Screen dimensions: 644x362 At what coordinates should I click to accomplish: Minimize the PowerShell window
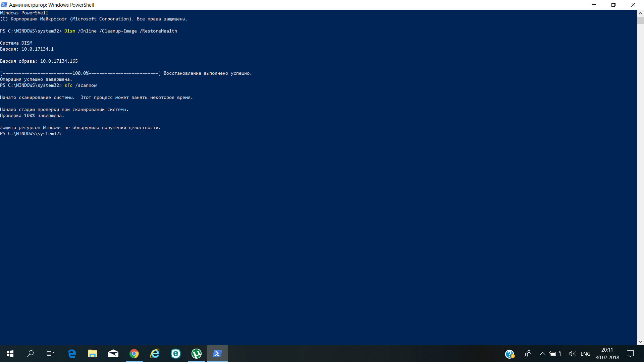(x=594, y=5)
